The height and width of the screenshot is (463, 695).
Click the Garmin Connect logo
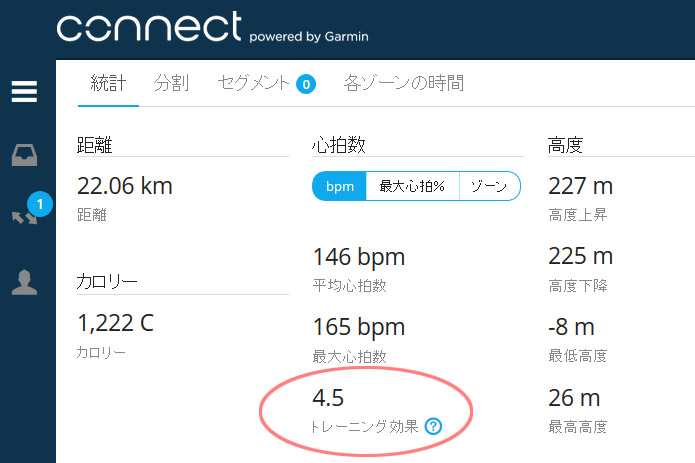click(x=212, y=27)
